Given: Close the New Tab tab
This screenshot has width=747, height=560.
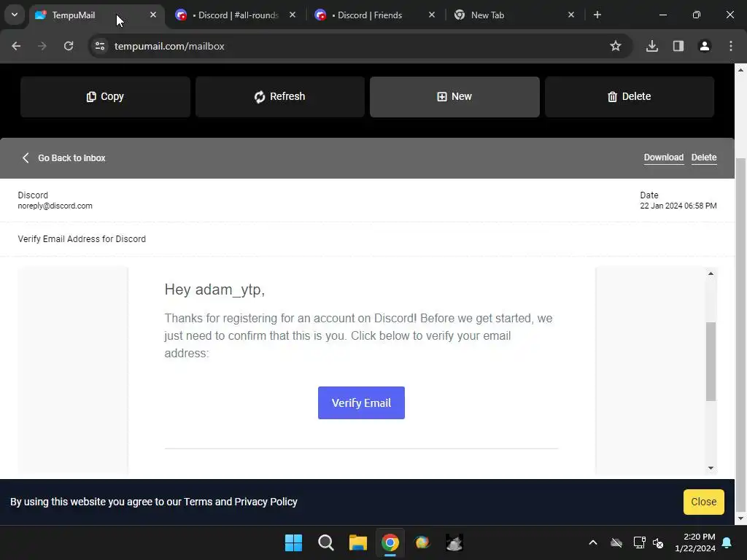Looking at the screenshot, I should (570, 15).
